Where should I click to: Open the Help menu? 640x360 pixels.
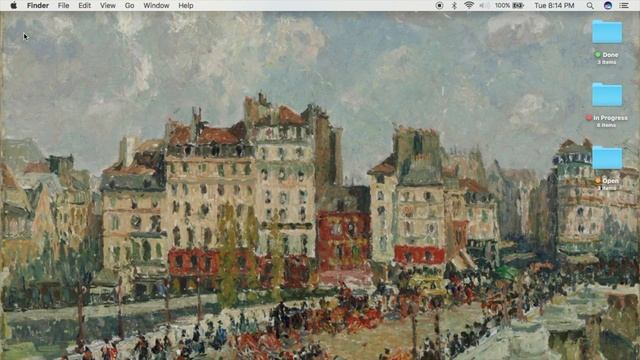(186, 5)
